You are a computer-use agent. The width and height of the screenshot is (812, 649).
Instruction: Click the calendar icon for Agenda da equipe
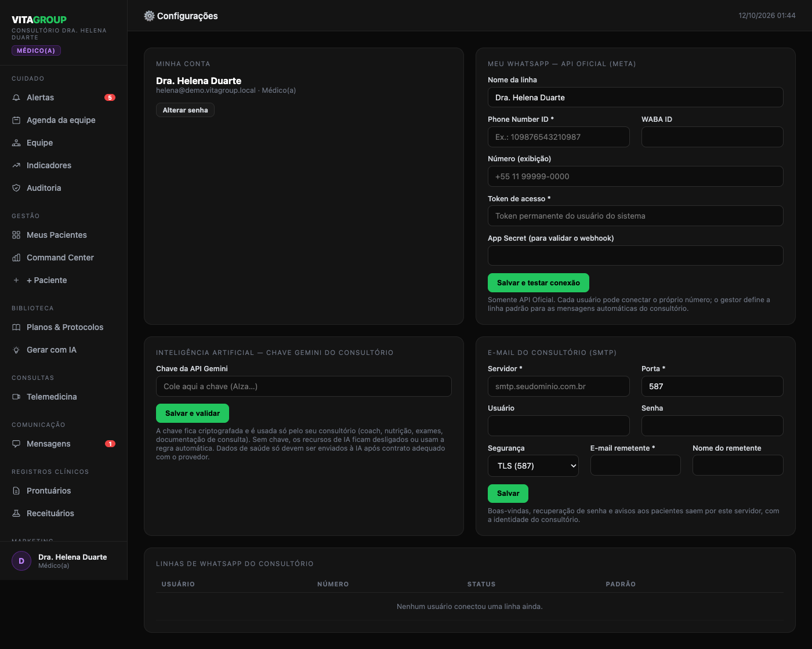tap(16, 120)
